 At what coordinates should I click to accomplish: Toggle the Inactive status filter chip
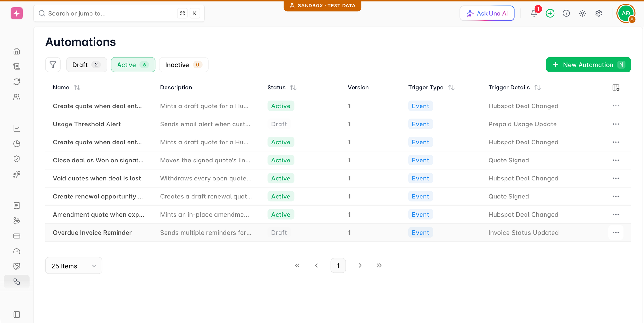pyautogui.click(x=184, y=65)
